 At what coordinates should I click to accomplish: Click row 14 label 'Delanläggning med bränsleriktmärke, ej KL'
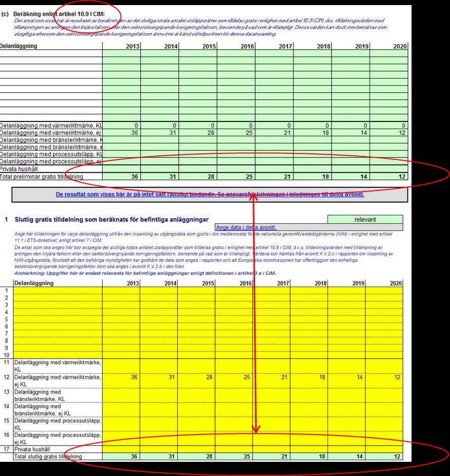43,410
